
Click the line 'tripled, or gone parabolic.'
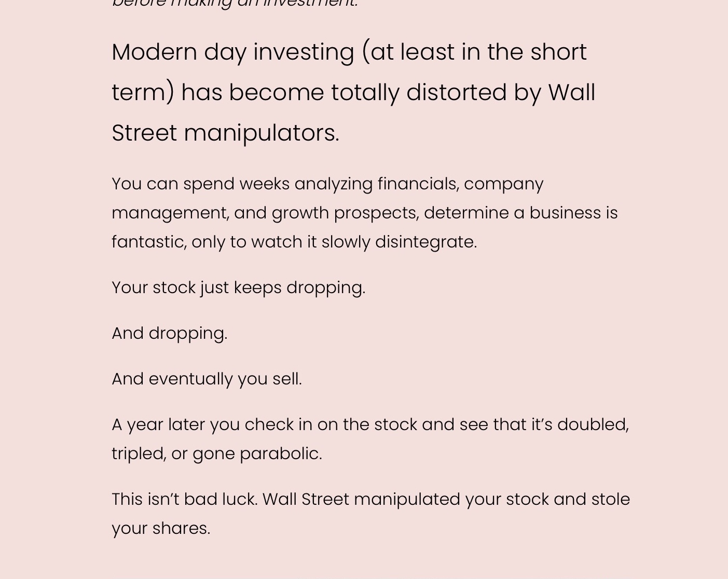(x=217, y=453)
